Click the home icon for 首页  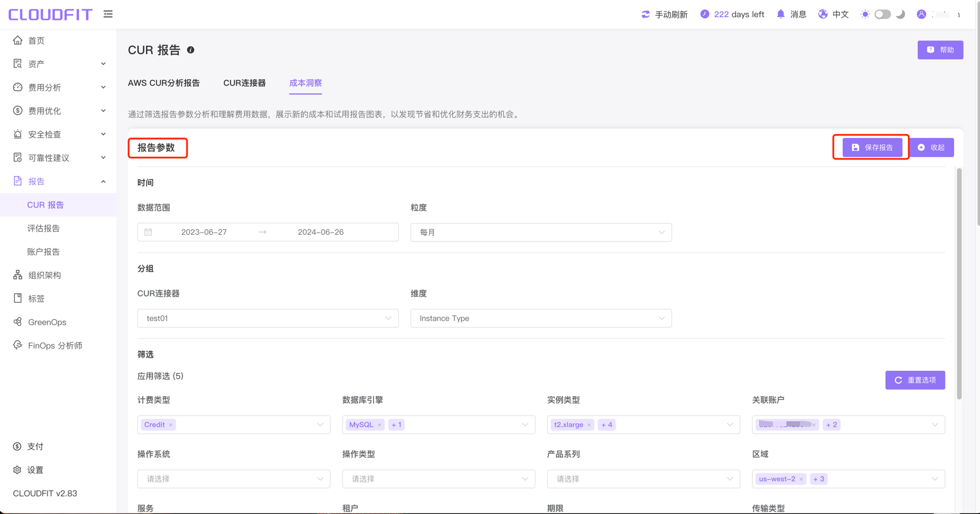[x=18, y=40]
